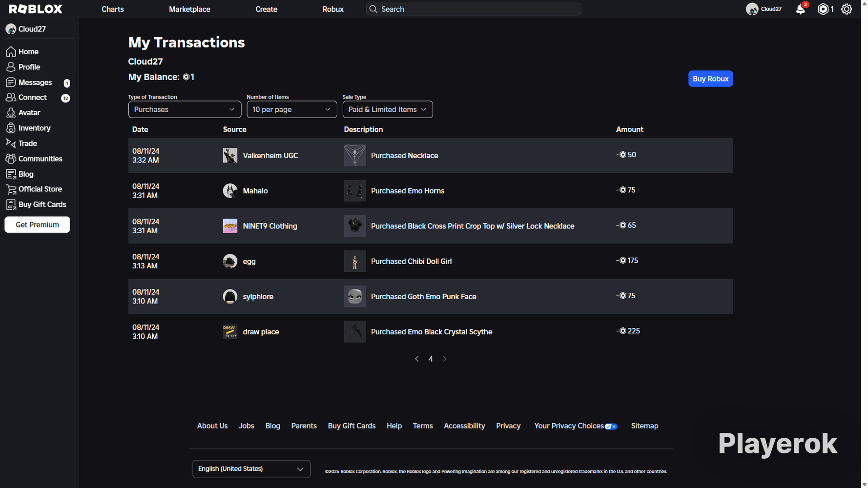Open the Sitemap footer link

pyautogui.click(x=645, y=426)
